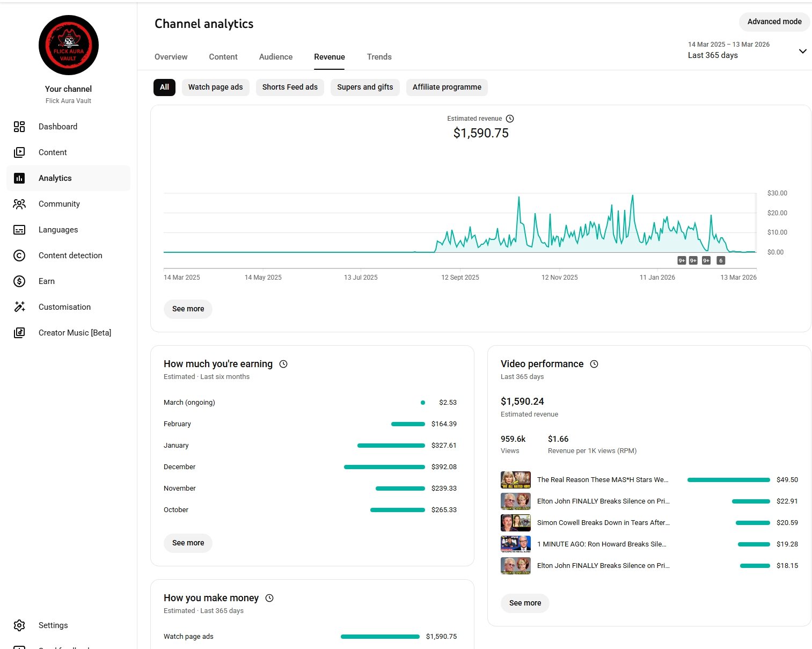
Task: Open the Creator Music icon
Action: coord(19,333)
